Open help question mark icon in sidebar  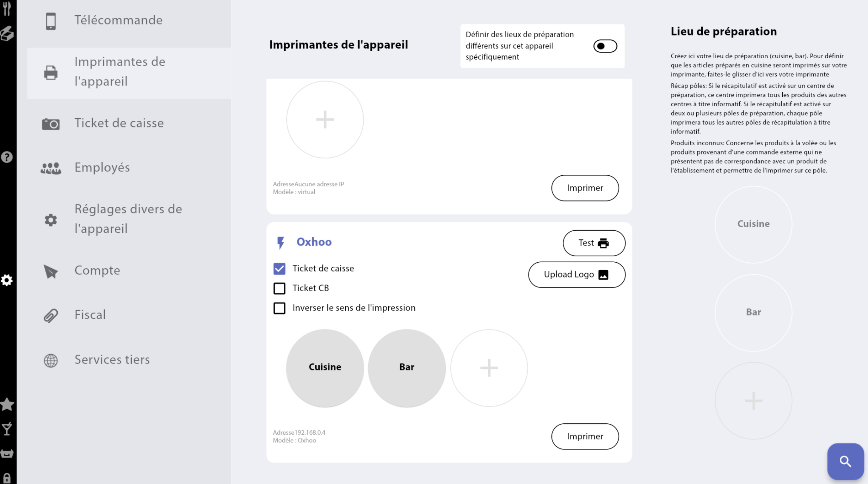(x=7, y=157)
